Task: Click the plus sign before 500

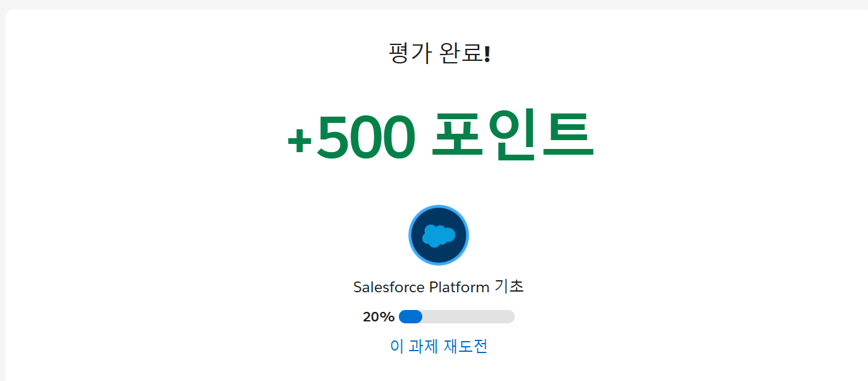Action: tap(300, 141)
